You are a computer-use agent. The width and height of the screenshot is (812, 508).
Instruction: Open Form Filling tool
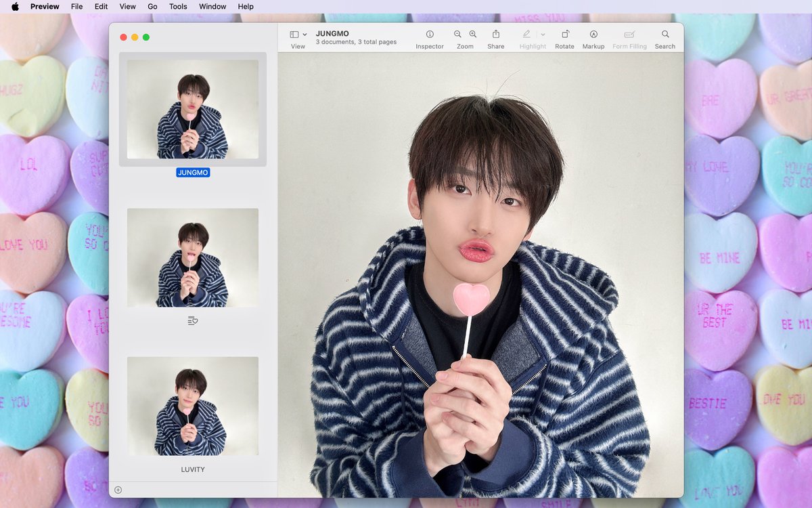629,34
